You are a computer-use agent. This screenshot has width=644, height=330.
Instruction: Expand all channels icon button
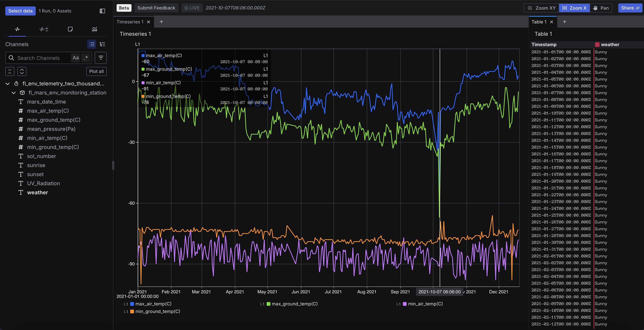[x=22, y=71]
